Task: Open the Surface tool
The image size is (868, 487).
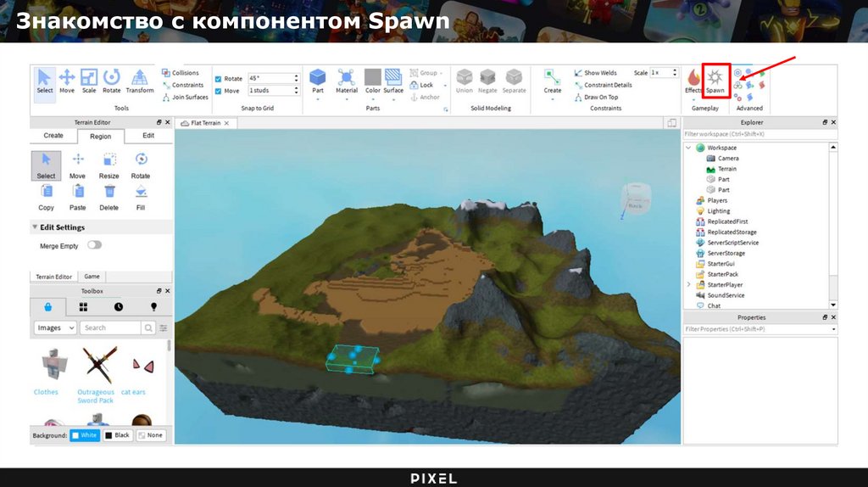Action: pos(393,81)
